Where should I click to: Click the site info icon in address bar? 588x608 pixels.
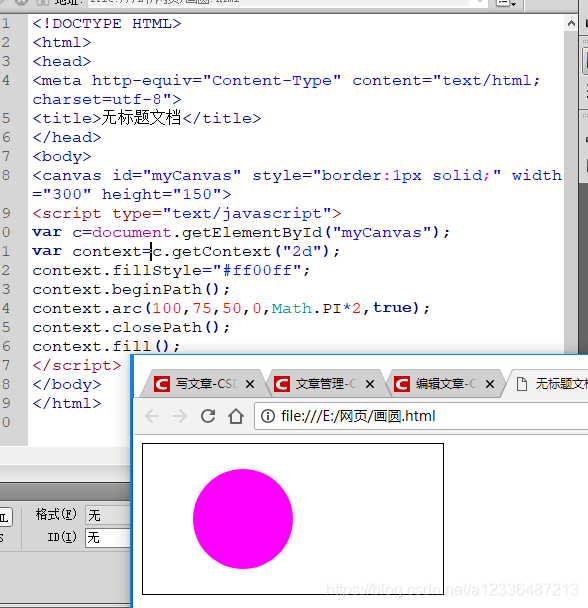tap(268, 416)
